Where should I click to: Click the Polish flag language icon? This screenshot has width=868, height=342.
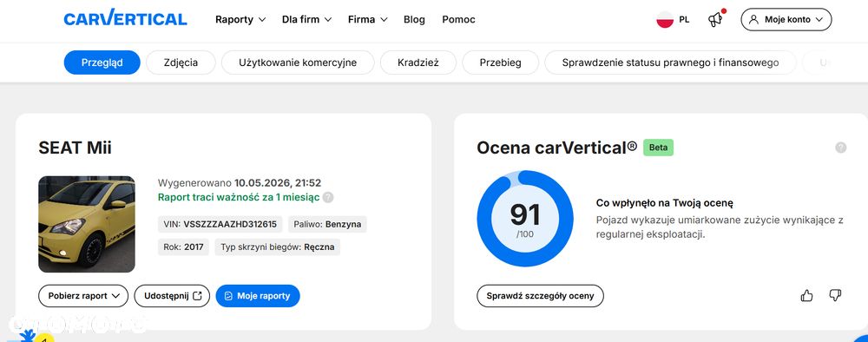click(665, 19)
